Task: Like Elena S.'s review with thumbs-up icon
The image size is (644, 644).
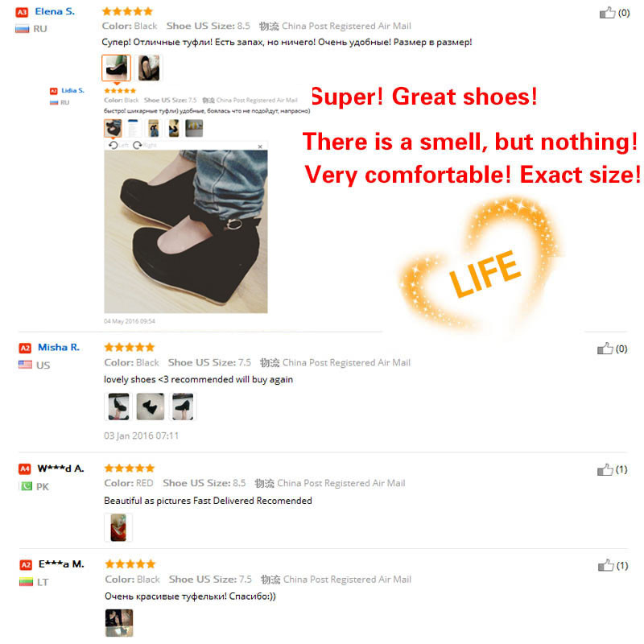Action: pyautogui.click(x=608, y=13)
